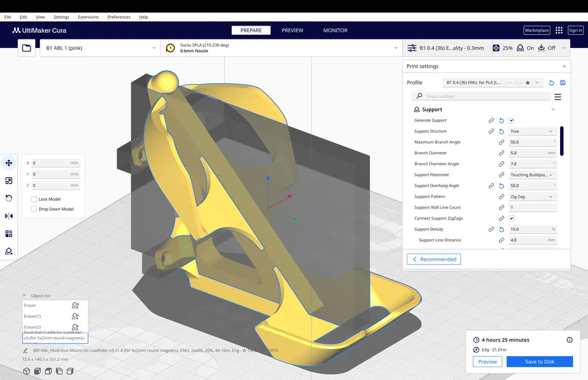588x380 pixels.
Task: Click the Save to Disk button
Action: 539,361
